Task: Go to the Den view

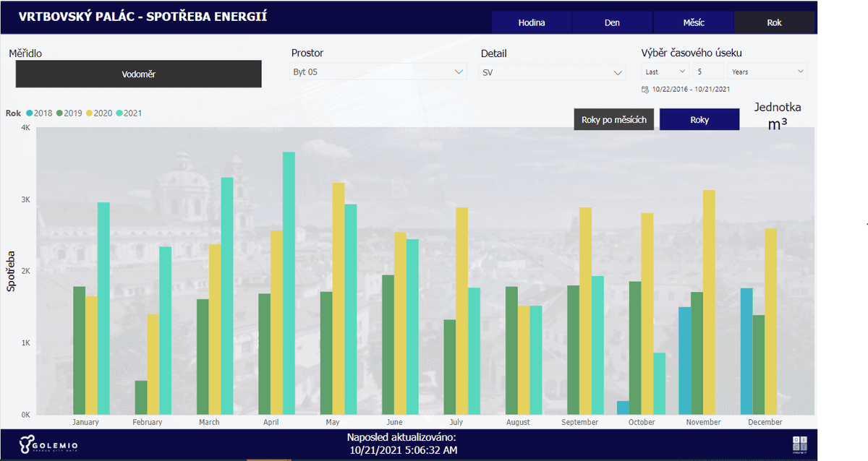Action: [x=613, y=22]
